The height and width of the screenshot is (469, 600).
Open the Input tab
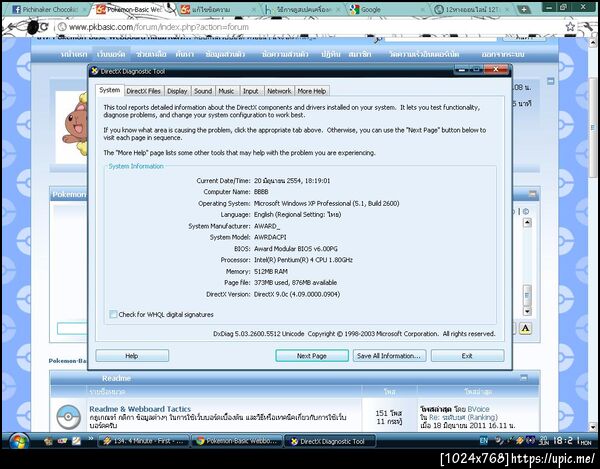pos(251,91)
